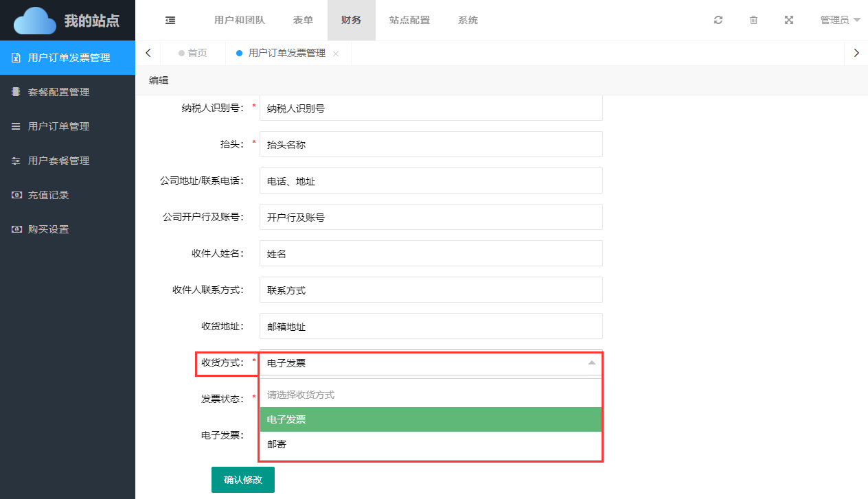The image size is (868, 499).
Task: Focus the 收件人姓名 input field
Action: (431, 253)
